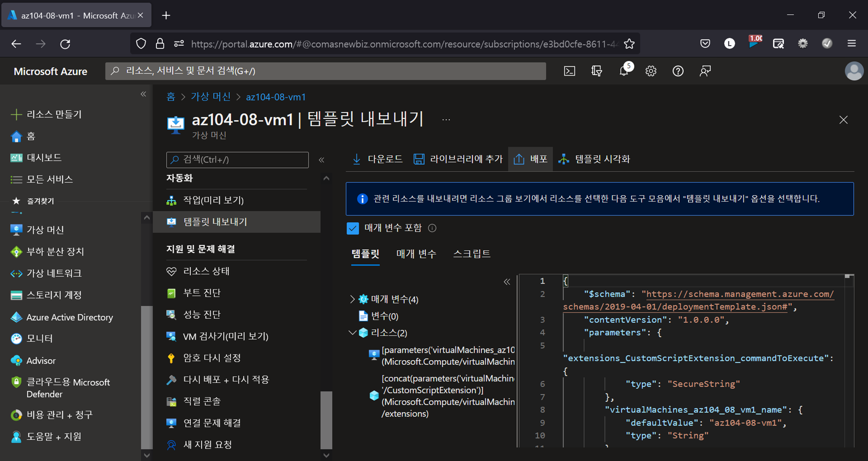Select the CustomScriptExtension resource tree item
This screenshot has height=461, width=868.
(442, 396)
